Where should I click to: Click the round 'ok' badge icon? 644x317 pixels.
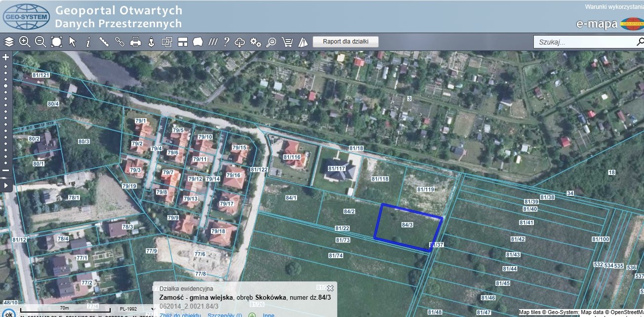click(x=9, y=313)
